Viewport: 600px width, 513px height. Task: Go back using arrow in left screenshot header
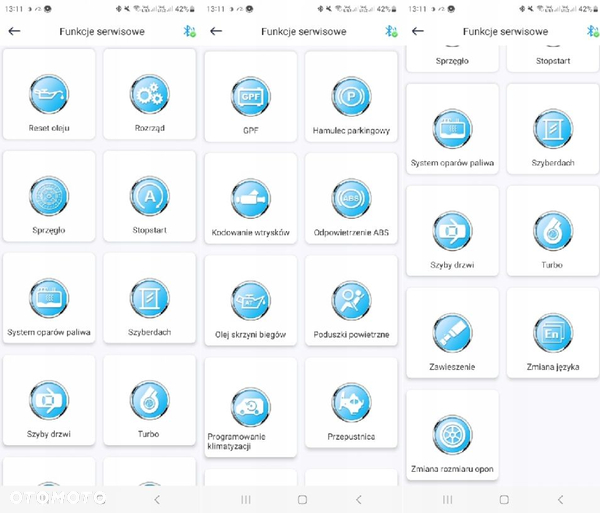15,31
